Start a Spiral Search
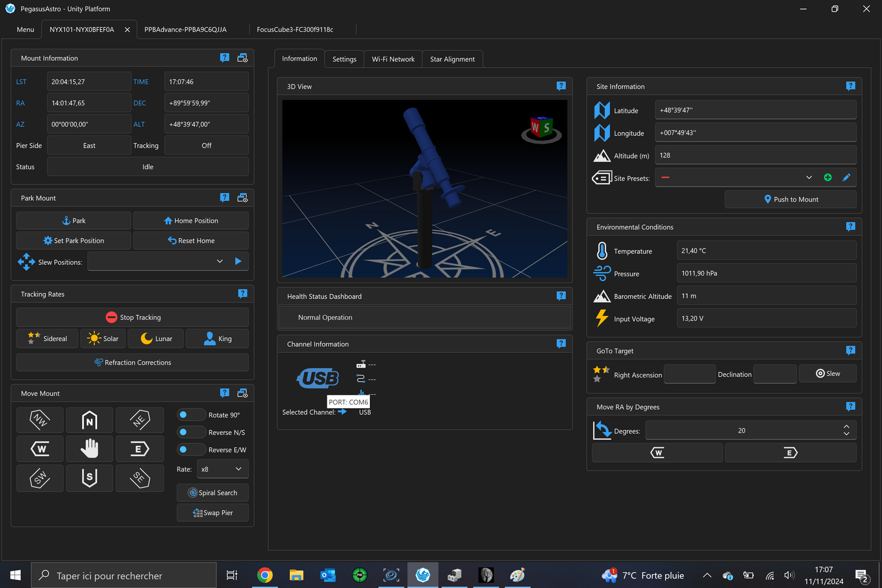 (x=212, y=492)
